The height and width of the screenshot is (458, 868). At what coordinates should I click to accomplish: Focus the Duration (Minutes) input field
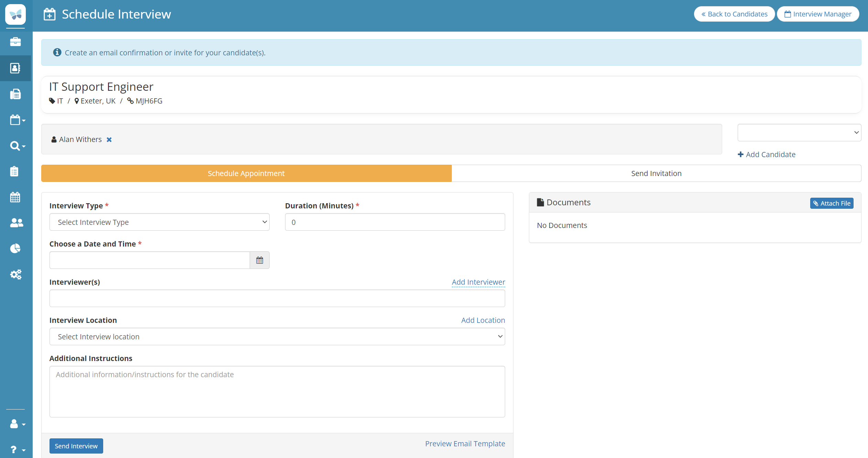pos(394,222)
